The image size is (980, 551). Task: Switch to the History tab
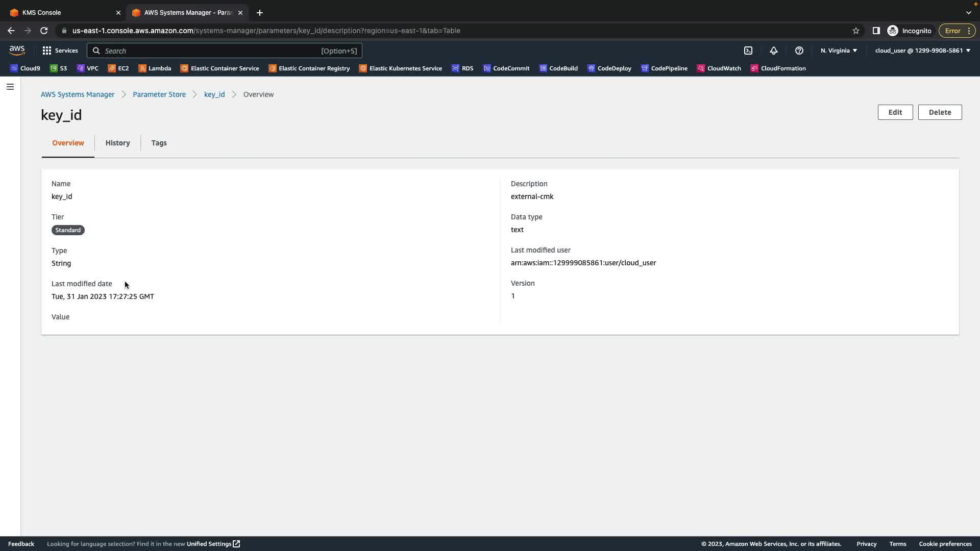point(117,143)
